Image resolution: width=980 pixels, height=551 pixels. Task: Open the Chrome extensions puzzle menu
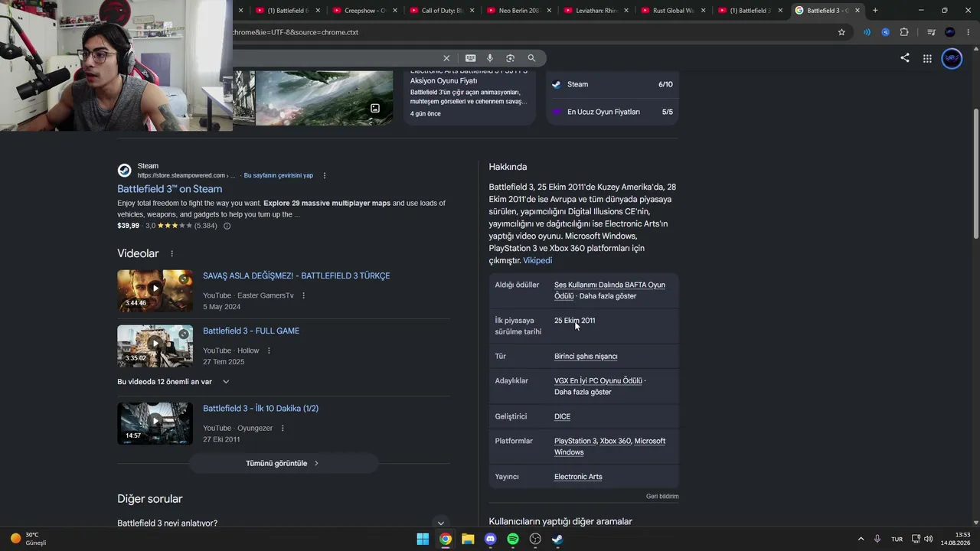tap(904, 32)
